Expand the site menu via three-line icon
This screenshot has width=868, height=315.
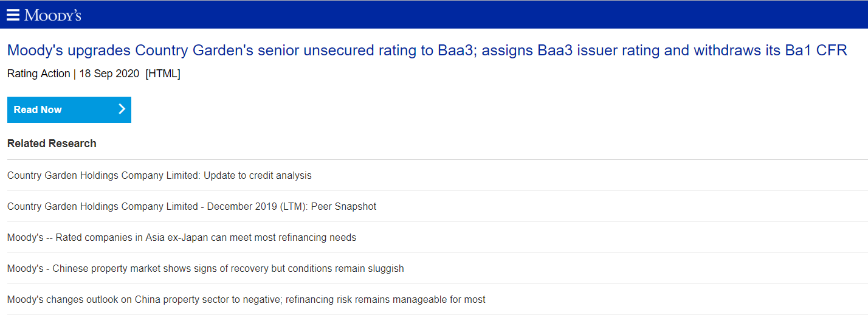coord(13,15)
